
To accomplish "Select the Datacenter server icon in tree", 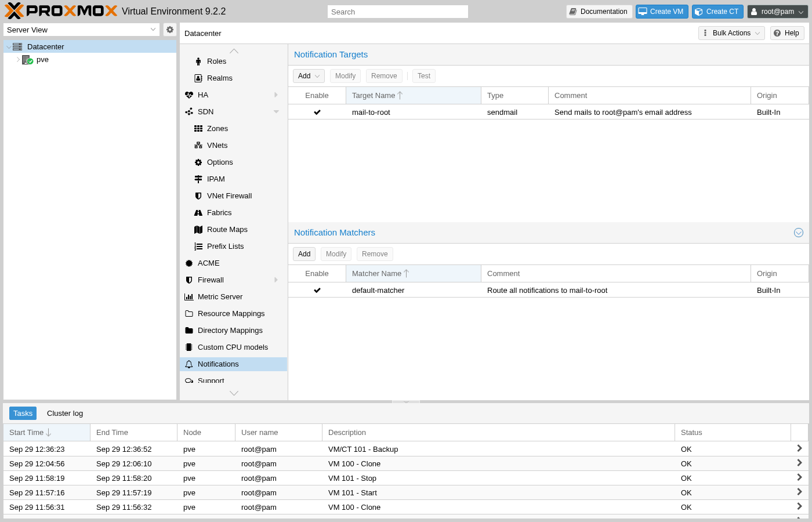I will [x=17, y=46].
